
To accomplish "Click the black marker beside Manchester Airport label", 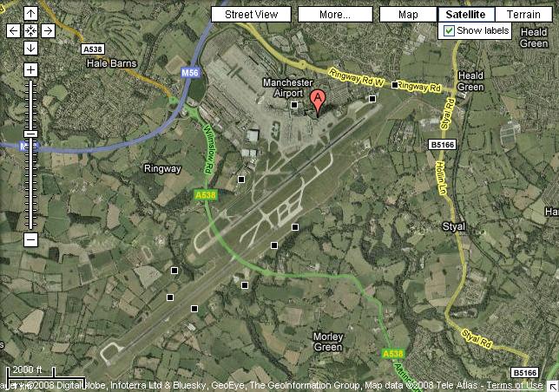I will tap(294, 105).
